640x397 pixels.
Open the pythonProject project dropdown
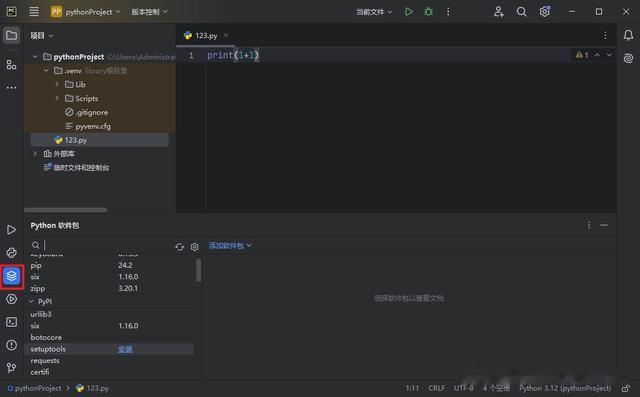pyautogui.click(x=86, y=12)
